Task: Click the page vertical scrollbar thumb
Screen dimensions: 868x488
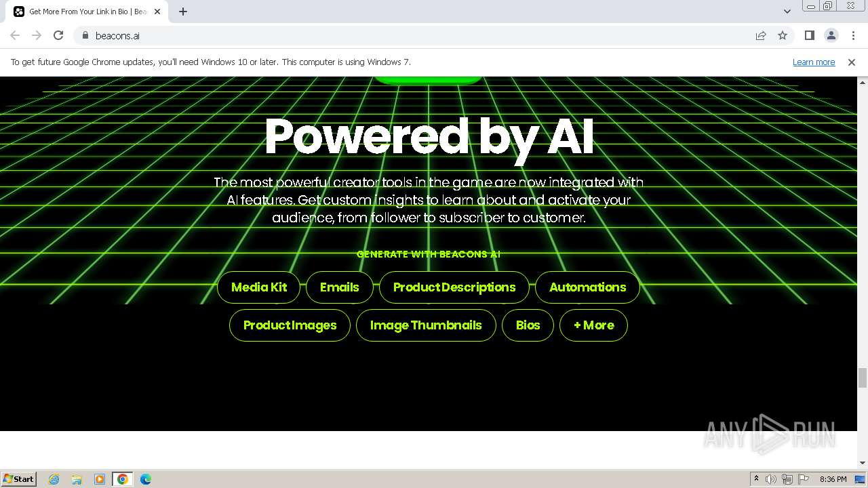Action: [x=863, y=378]
